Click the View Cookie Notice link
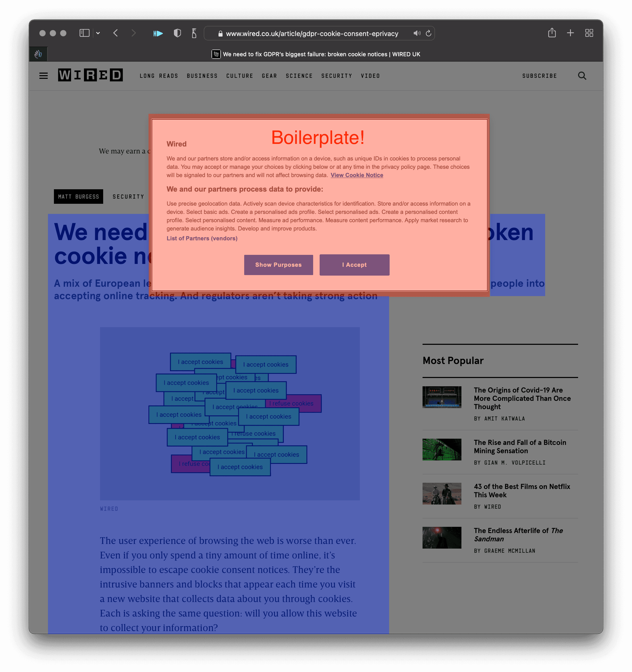This screenshot has width=632, height=672. (x=356, y=175)
